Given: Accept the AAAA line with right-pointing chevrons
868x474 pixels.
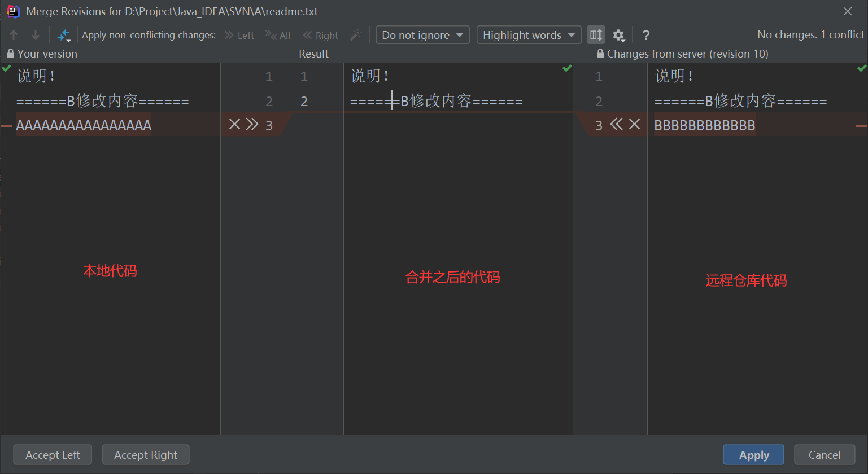Looking at the screenshot, I should [x=252, y=124].
